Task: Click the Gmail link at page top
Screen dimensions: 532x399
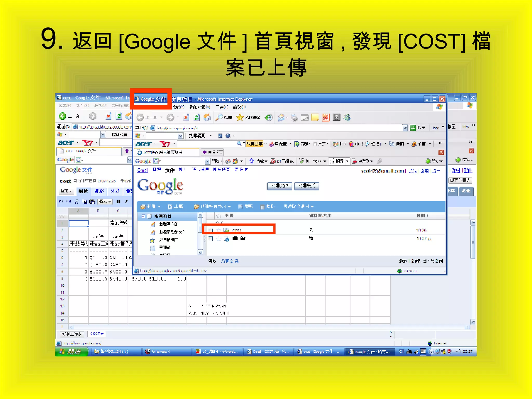Action: point(142,170)
